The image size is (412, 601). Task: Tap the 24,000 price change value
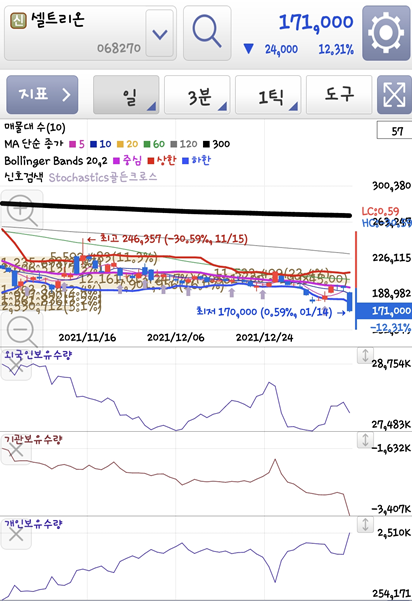[x=281, y=49]
